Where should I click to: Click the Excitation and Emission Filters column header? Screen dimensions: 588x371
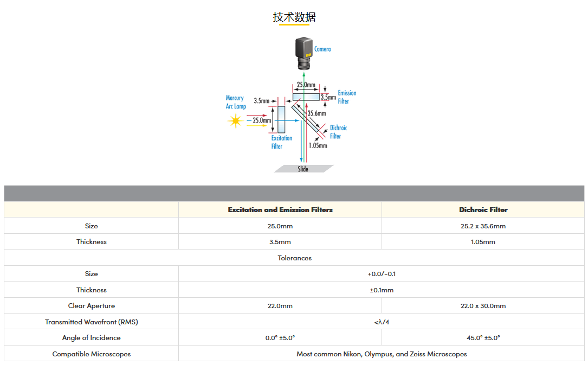coord(280,210)
